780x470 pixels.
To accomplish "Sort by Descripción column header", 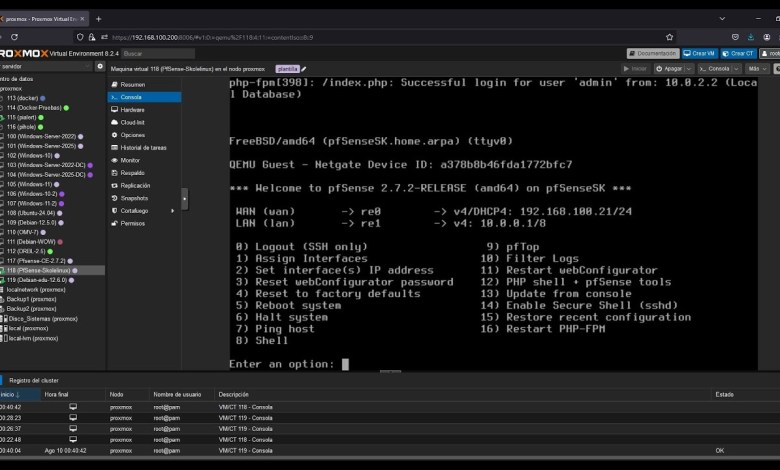I will pyautogui.click(x=233, y=394).
